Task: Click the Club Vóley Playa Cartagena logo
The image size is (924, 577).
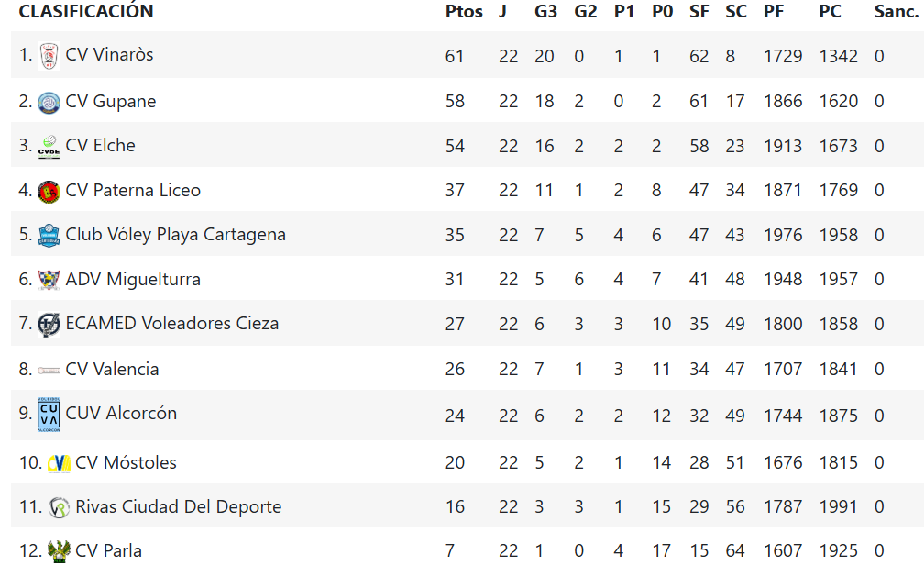Action: tap(49, 236)
